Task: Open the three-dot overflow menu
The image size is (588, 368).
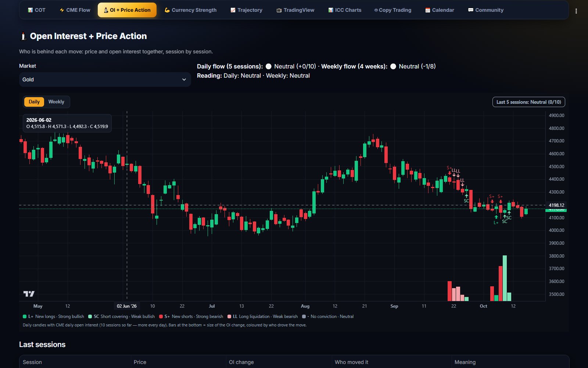Action: (576, 11)
